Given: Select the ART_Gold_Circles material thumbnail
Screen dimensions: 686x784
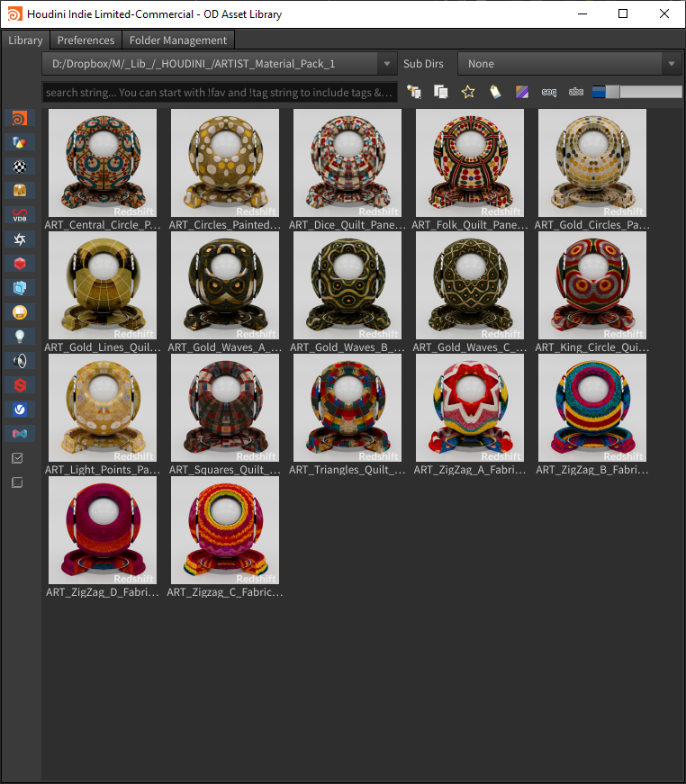Looking at the screenshot, I should pos(592,163).
